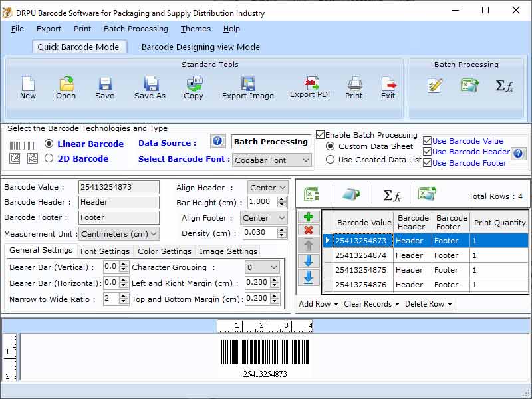Open the Themes menu
Viewport: 532px width, 399px height.
coord(195,29)
